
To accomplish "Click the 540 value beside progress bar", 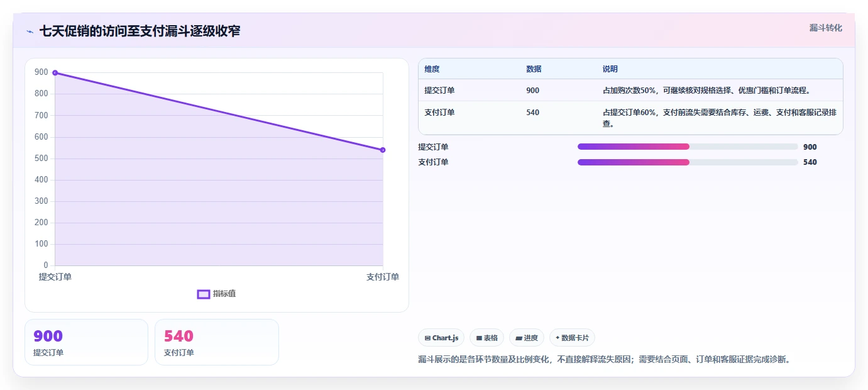I will click(810, 162).
